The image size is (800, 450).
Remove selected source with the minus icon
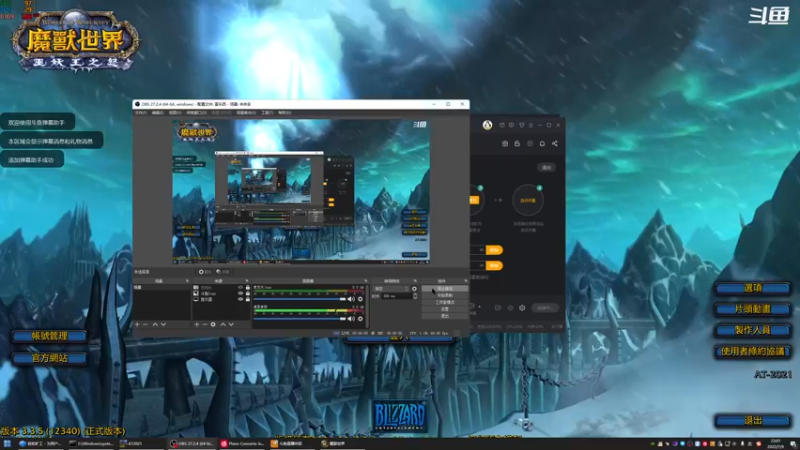205,324
